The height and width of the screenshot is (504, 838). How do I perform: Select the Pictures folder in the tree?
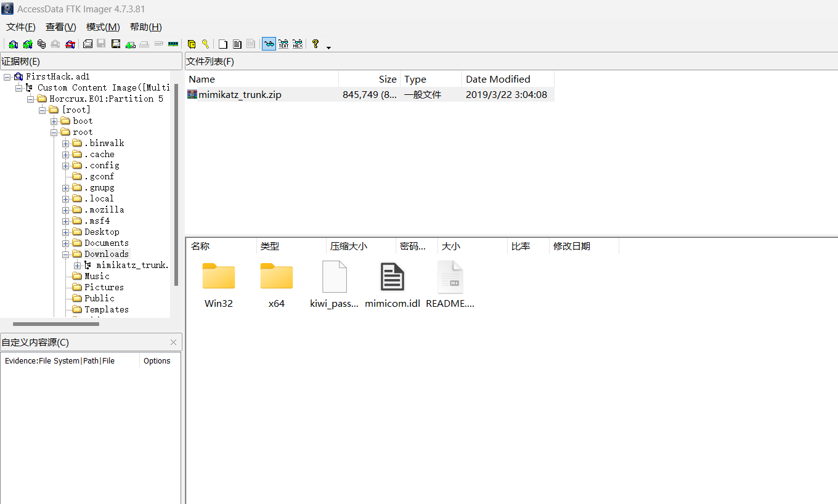104,288
